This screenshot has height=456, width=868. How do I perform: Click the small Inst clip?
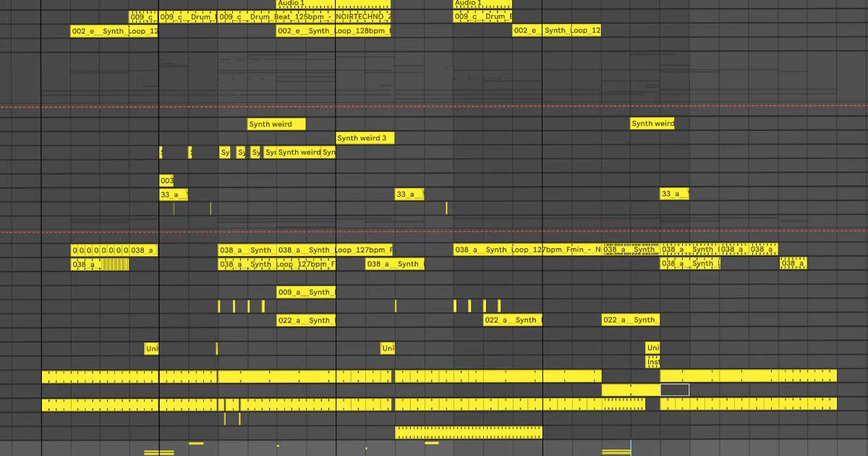(652, 362)
